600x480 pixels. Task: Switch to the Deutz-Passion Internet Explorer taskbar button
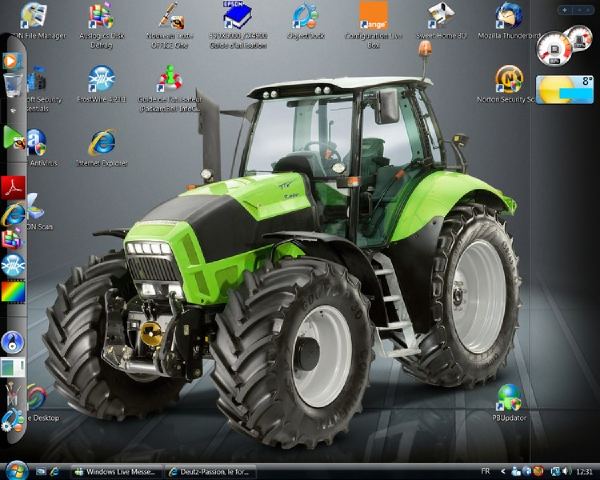pyautogui.click(x=212, y=472)
